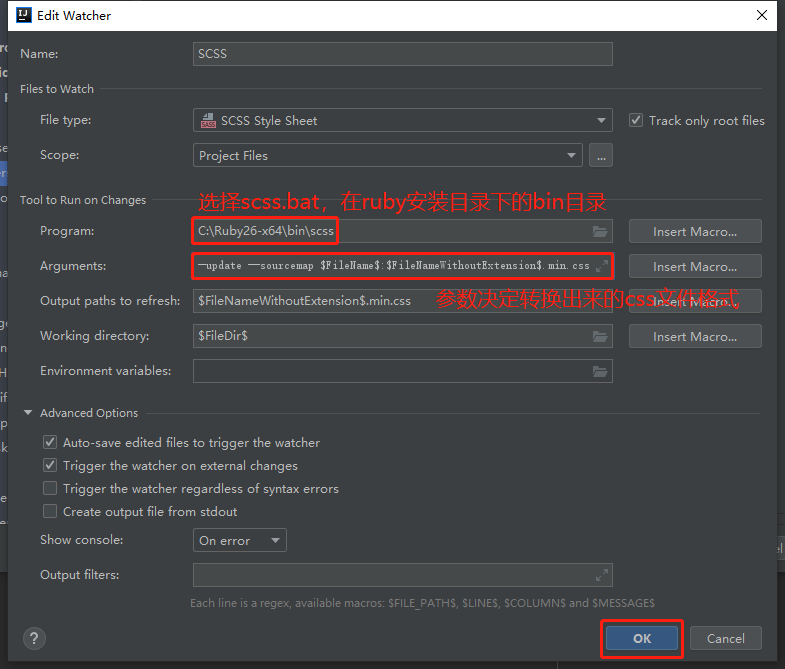The width and height of the screenshot is (785, 669).
Task: Click Insert Macro button for Arguments
Action: pos(695,266)
